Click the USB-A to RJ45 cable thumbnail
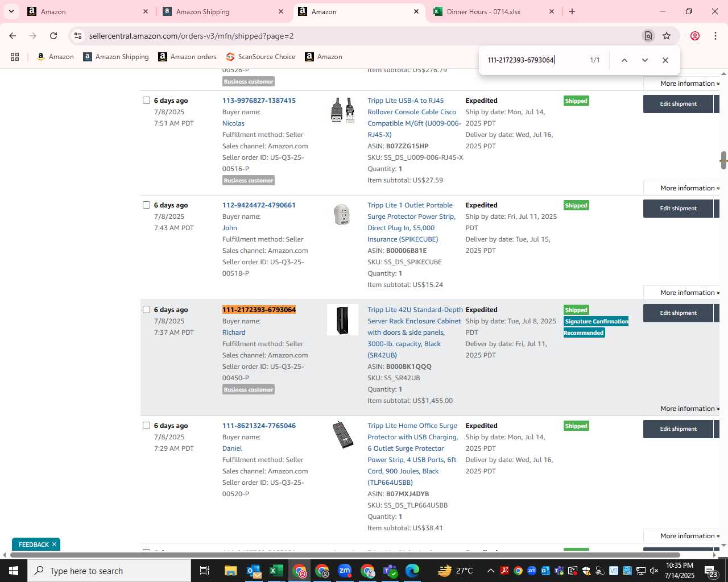 tap(342, 110)
